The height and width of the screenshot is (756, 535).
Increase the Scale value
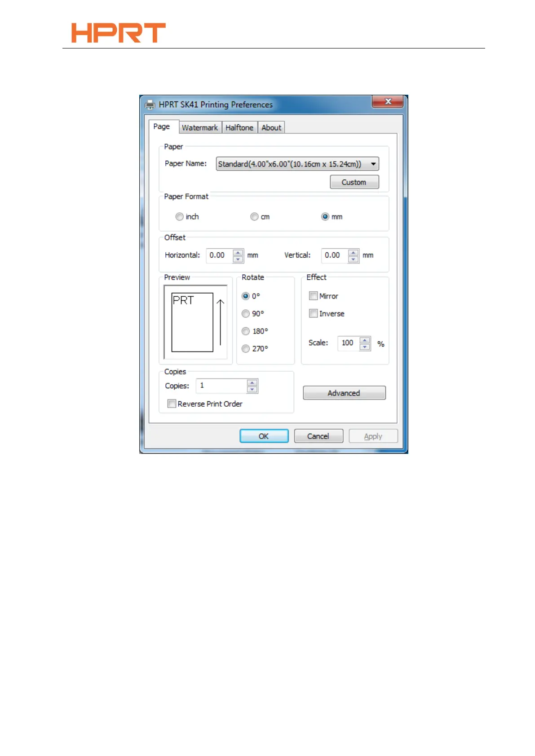pyautogui.click(x=365, y=341)
